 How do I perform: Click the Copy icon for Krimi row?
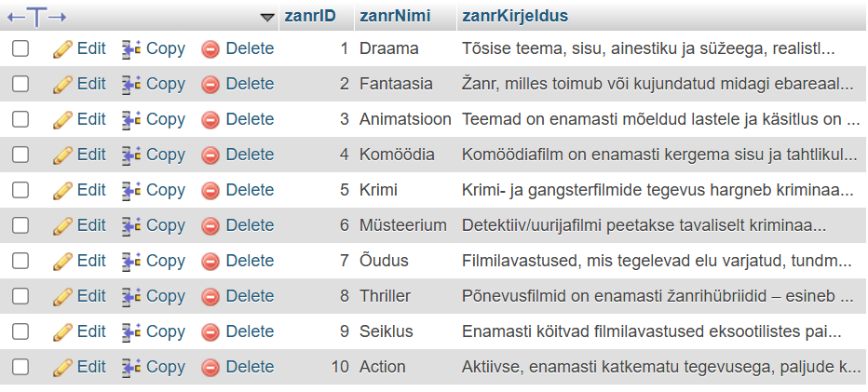130,190
